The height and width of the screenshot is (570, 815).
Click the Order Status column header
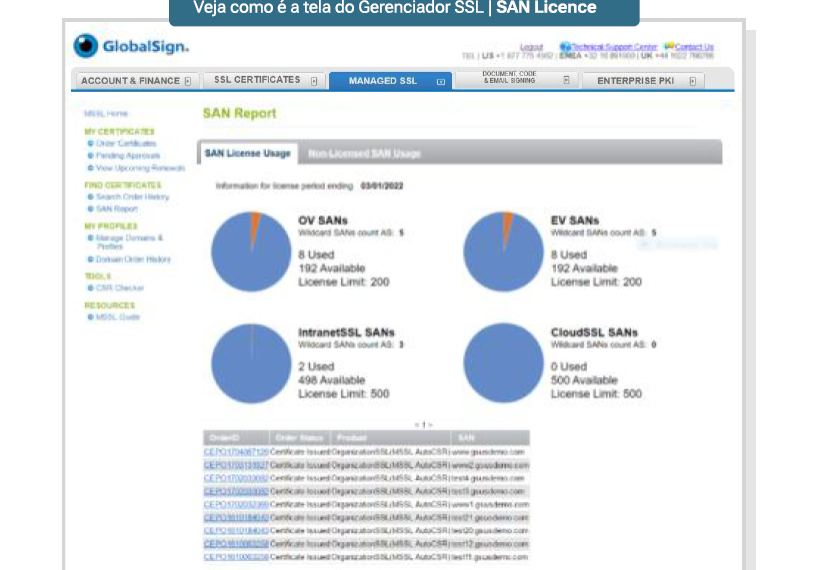(299, 438)
